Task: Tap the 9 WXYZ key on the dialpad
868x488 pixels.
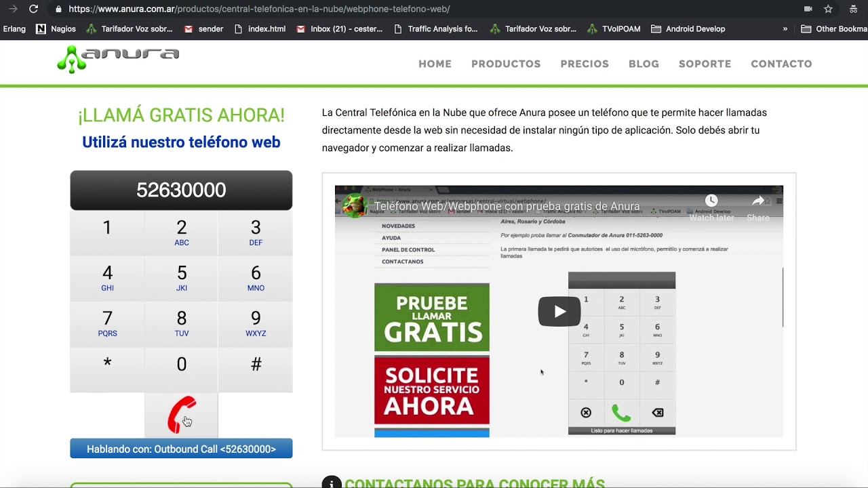Action: pos(256,324)
